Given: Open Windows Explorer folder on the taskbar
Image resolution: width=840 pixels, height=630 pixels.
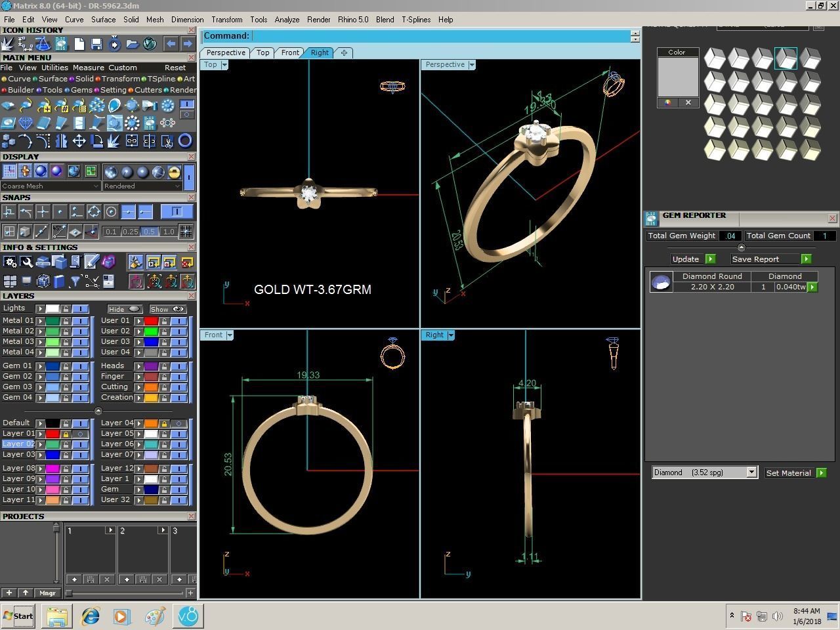Looking at the screenshot, I should coord(57,616).
